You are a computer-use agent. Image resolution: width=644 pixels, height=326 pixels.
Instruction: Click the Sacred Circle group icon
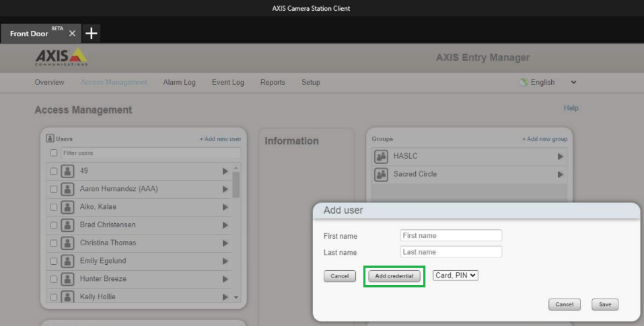[x=381, y=174]
